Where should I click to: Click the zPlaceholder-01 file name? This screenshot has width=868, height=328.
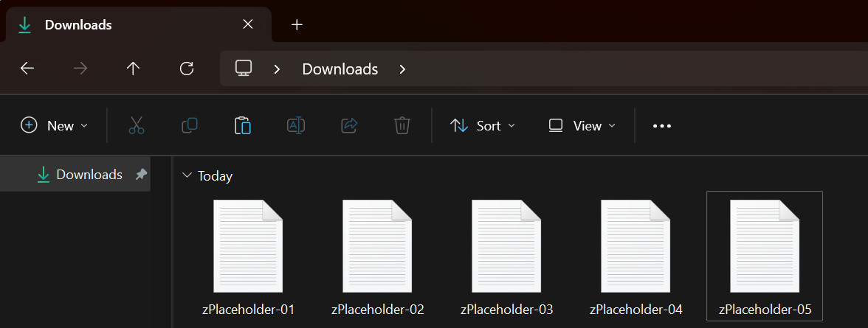(248, 309)
